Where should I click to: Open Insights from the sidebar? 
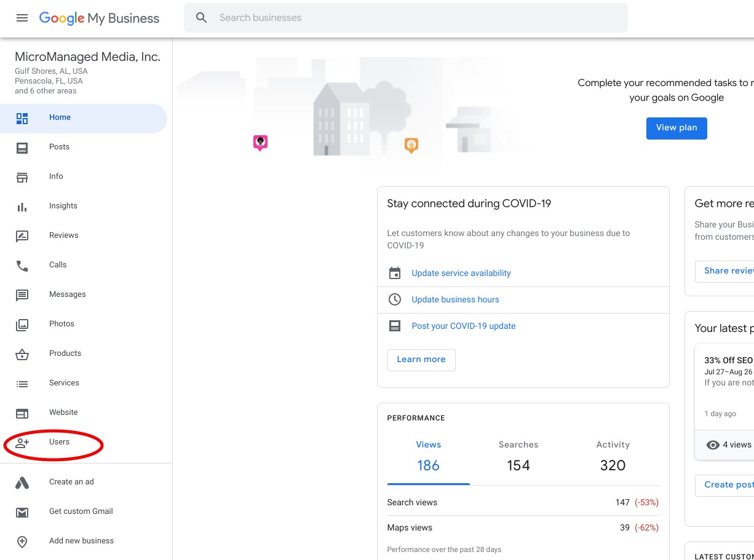point(84,206)
